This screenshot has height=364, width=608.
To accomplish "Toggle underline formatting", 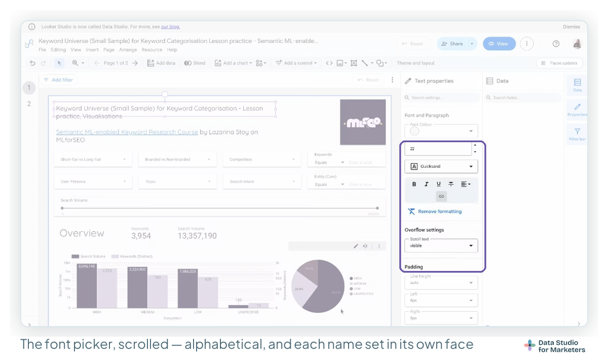I will coord(438,184).
